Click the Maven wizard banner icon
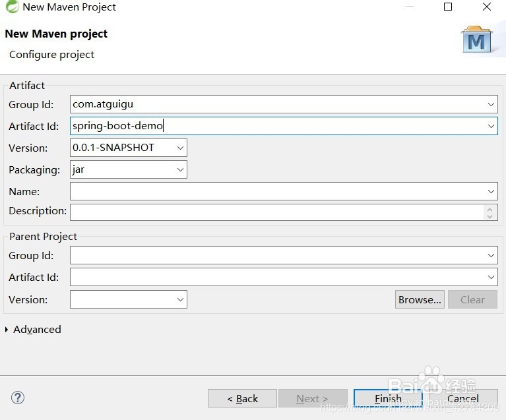 point(477,41)
